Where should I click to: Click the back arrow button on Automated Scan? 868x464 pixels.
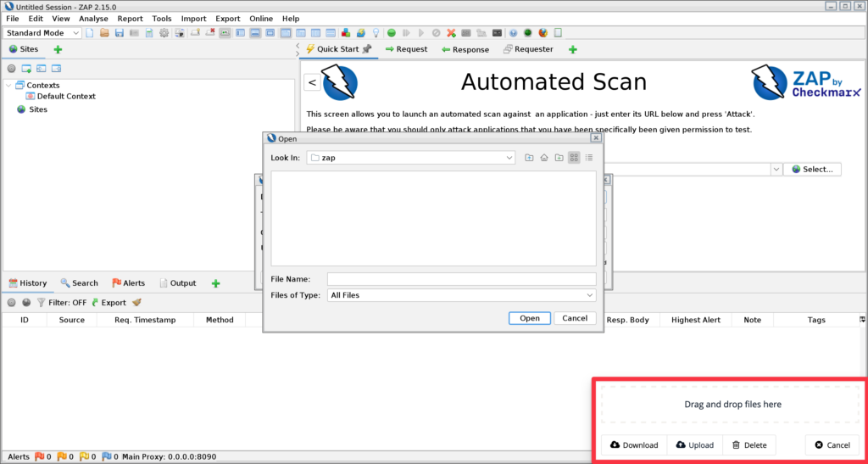click(x=312, y=82)
